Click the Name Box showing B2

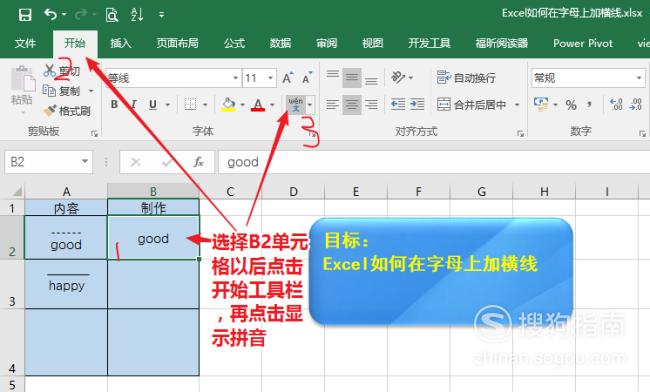[x=49, y=162]
